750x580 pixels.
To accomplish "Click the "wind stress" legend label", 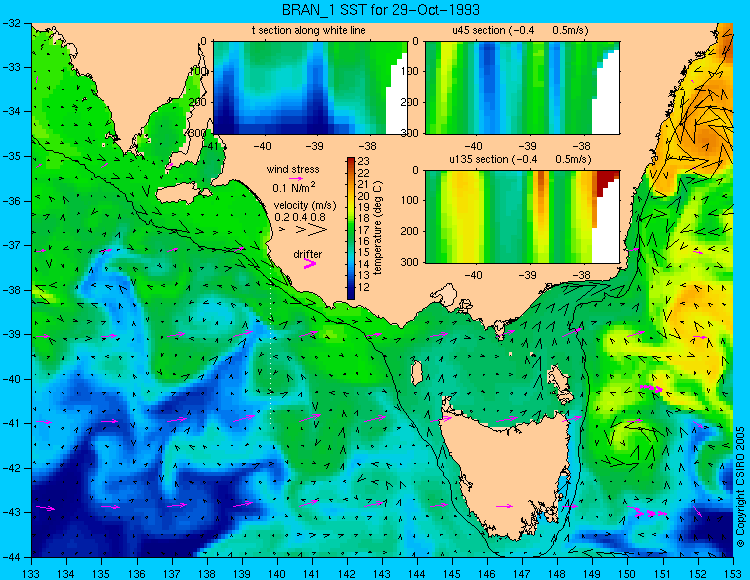I will [293, 169].
